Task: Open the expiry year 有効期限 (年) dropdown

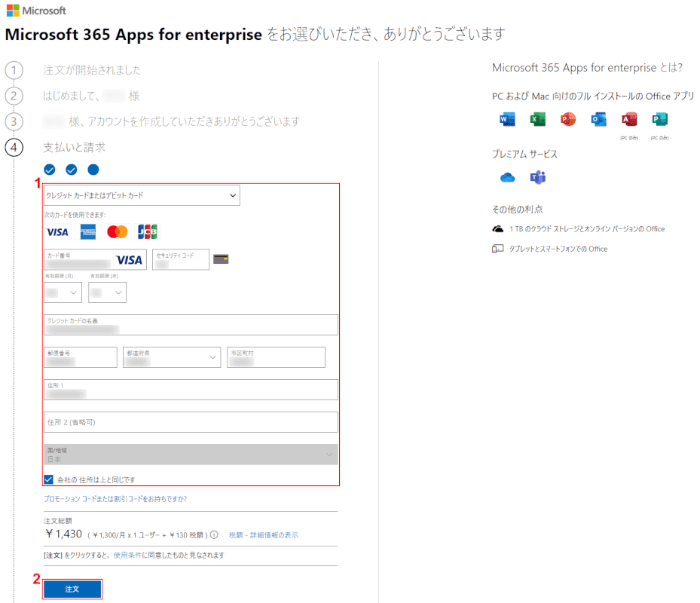Action: [107, 292]
